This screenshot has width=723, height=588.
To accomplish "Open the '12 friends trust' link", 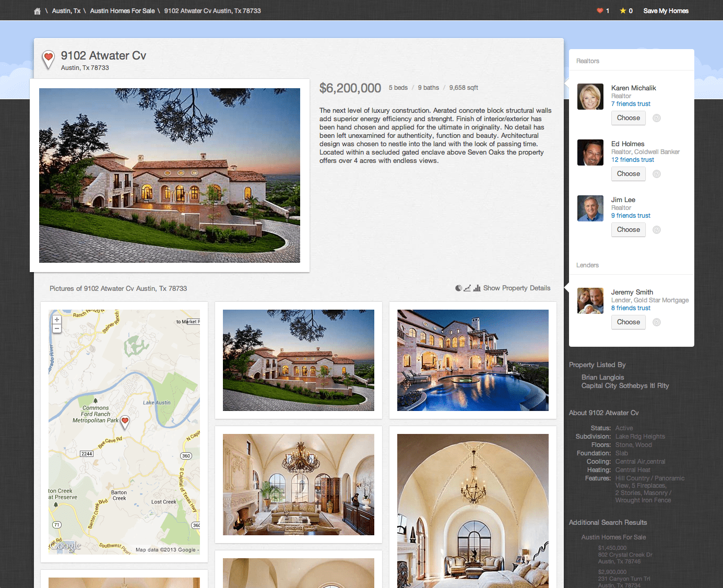I will [632, 160].
